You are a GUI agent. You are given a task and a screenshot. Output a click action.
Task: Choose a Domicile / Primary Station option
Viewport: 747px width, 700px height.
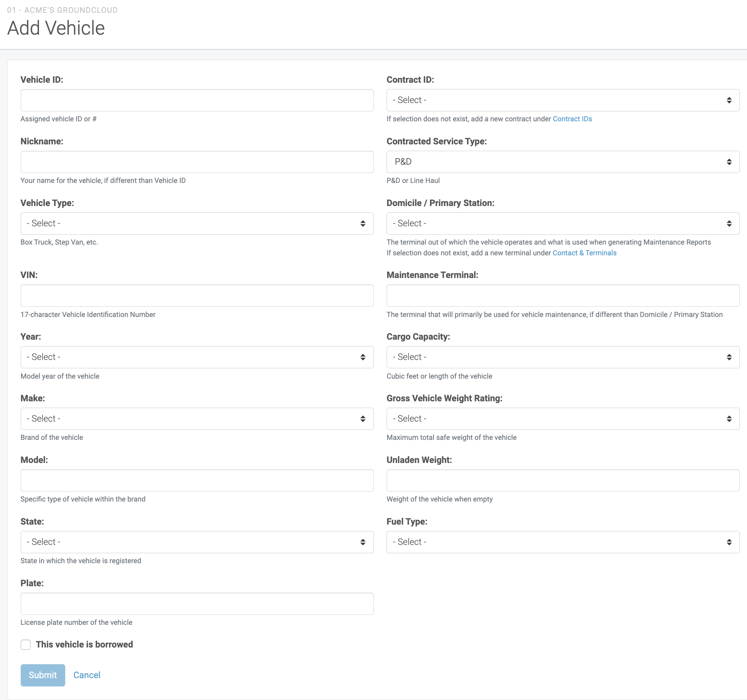tap(562, 224)
